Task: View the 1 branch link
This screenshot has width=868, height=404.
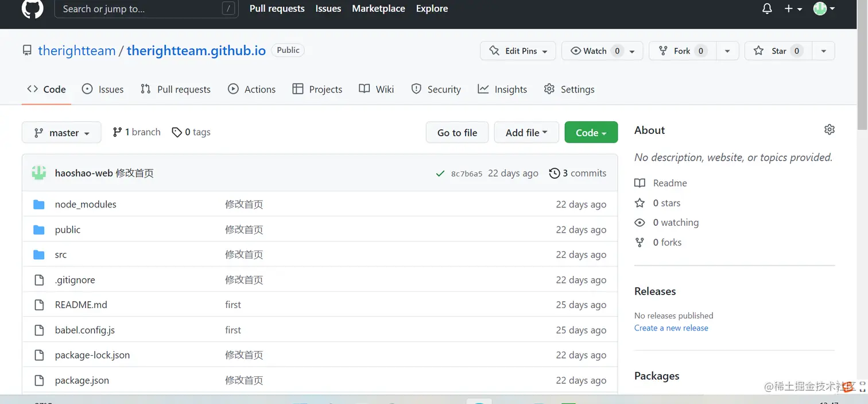Action: pos(137,132)
